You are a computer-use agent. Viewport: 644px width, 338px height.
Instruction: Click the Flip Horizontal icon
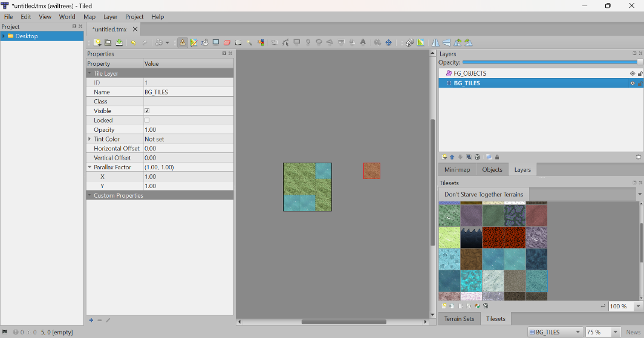pos(435,42)
